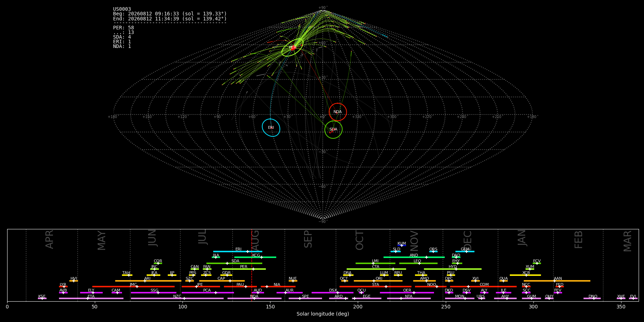Select the PER shower bar in timeline
The height and width of the screenshot is (322, 644).
point(244,269)
